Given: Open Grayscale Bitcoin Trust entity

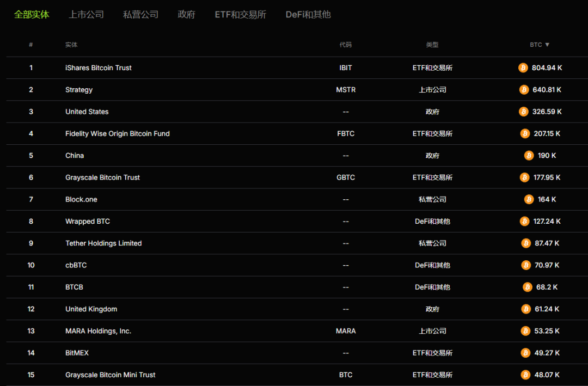Looking at the screenshot, I should pos(102,177).
